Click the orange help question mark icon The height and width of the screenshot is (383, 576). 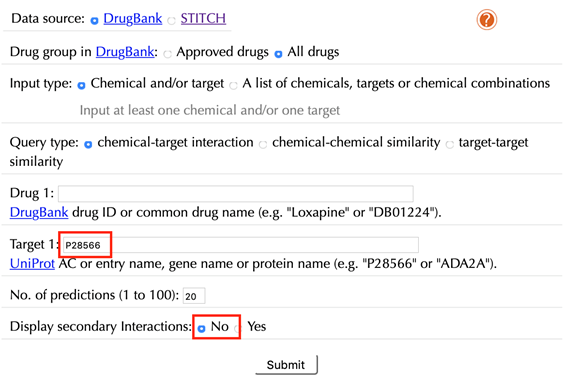486,19
